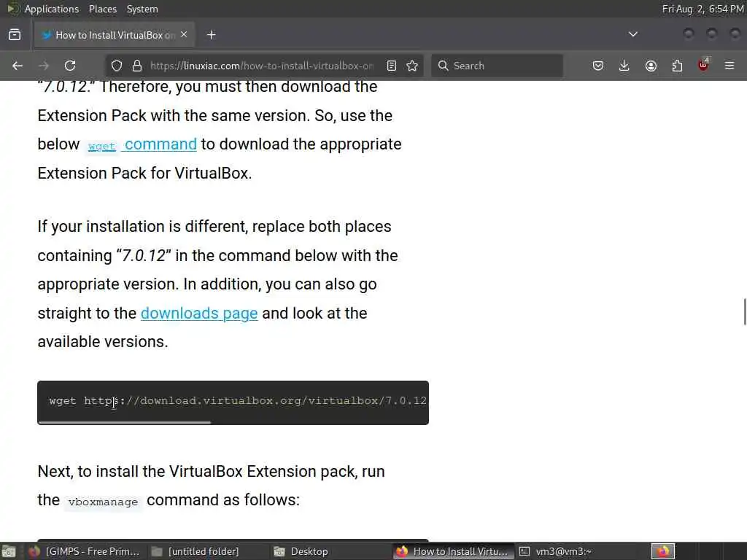Viewport: 747px width, 560px height.
Task: Switch to How to Install Virtu... taskbar item
Action: pyautogui.click(x=453, y=551)
